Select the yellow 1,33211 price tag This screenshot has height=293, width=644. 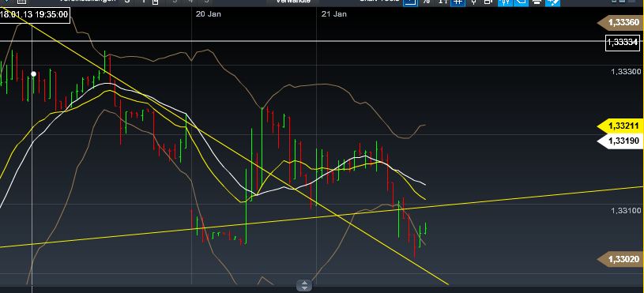[621, 126]
